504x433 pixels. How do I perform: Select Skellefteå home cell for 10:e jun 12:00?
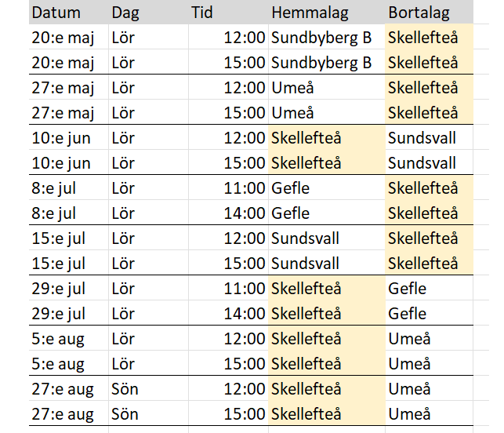click(306, 138)
